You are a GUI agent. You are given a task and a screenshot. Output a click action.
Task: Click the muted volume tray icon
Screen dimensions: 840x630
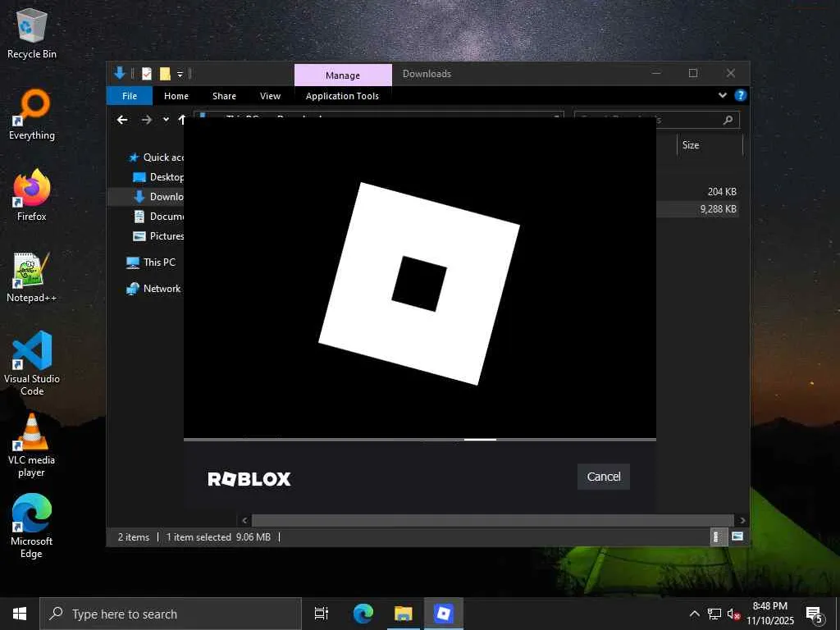tap(734, 614)
